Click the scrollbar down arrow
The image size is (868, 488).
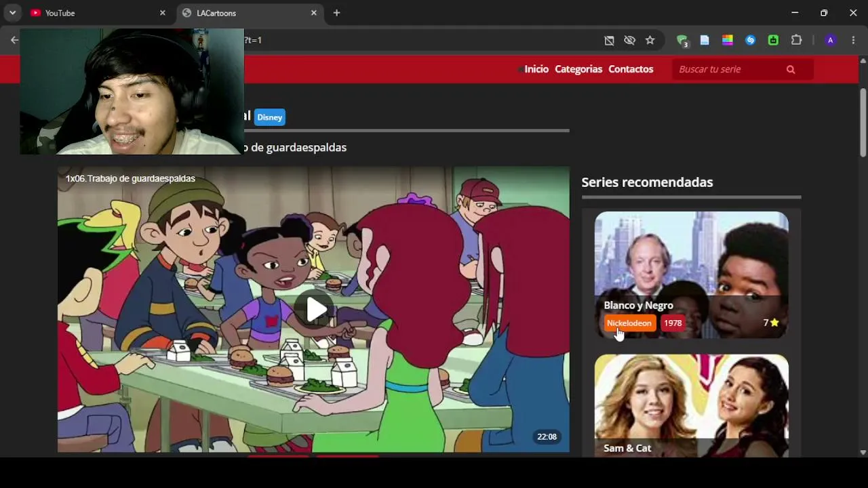point(863,452)
